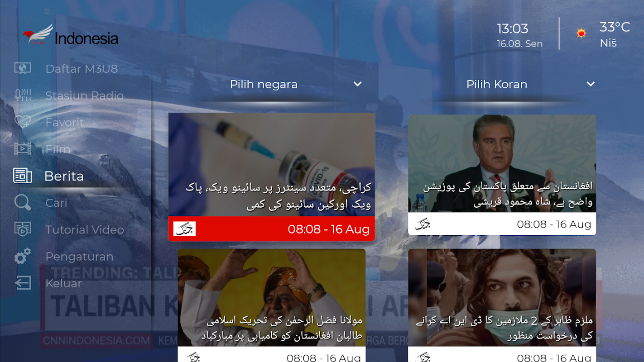Click the sun weather icon

(582, 33)
